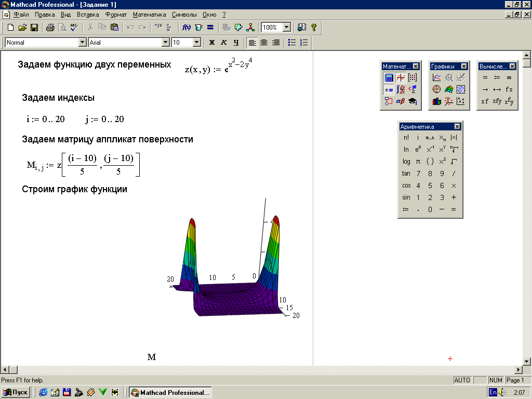Toggle bulleted list
Image resolution: width=532 pixels, height=399 pixels.
(292, 43)
